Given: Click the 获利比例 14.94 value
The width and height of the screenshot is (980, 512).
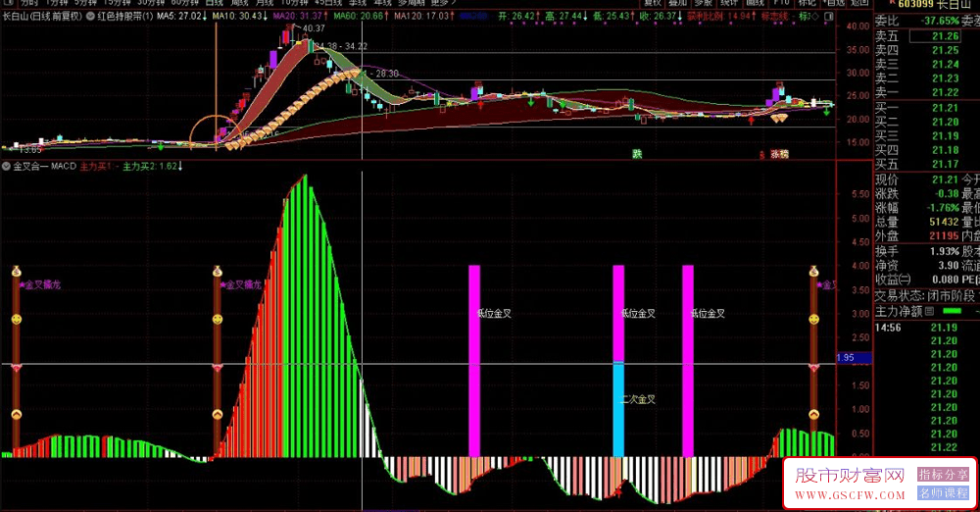Looking at the screenshot, I should pos(721,17).
